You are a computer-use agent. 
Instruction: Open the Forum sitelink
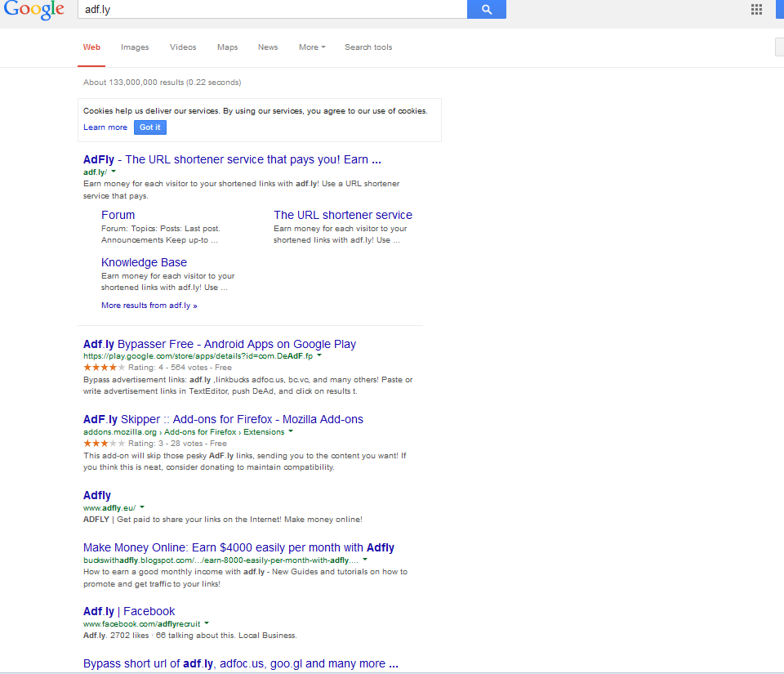click(x=118, y=215)
